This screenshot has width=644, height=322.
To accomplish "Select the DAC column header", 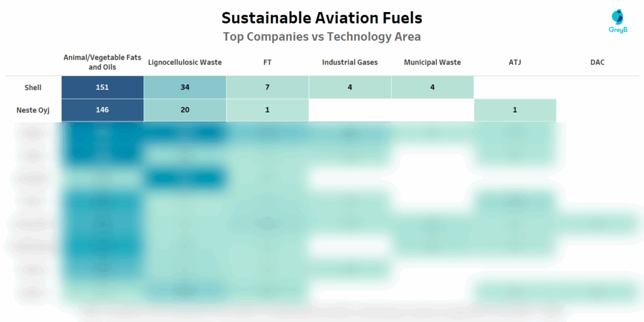I will pyautogui.click(x=597, y=62).
